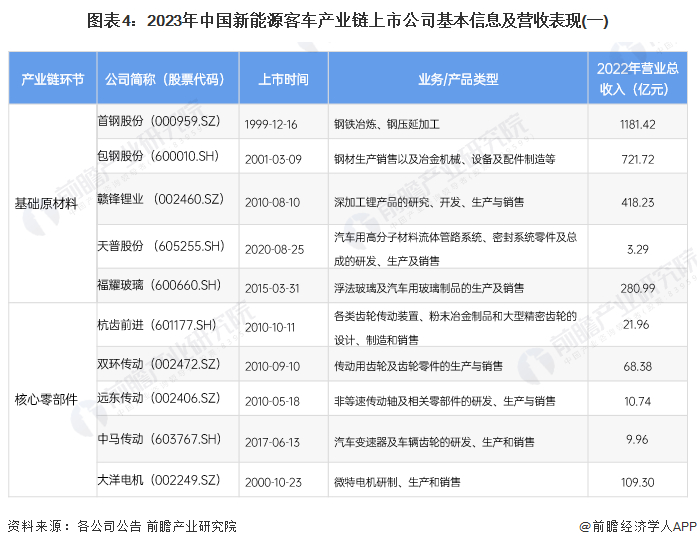697x547 pixels.
Task: Click revenue value 3.29
Action: coord(637,249)
